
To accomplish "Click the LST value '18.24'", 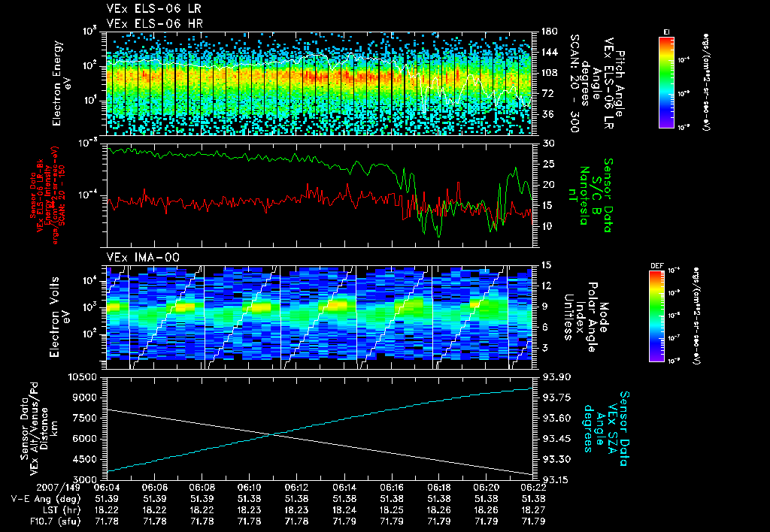I will [x=344, y=510].
